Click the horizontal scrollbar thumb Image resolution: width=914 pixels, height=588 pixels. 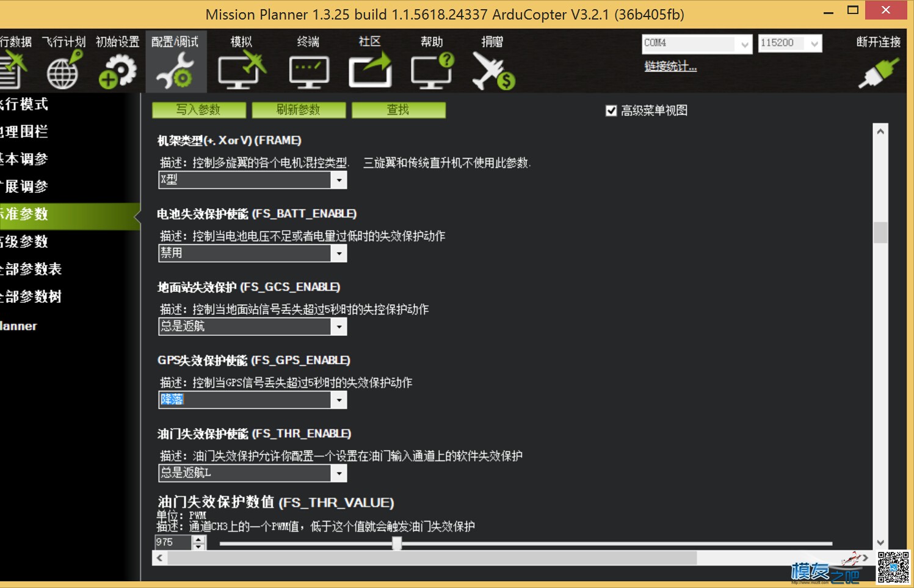click(432, 558)
